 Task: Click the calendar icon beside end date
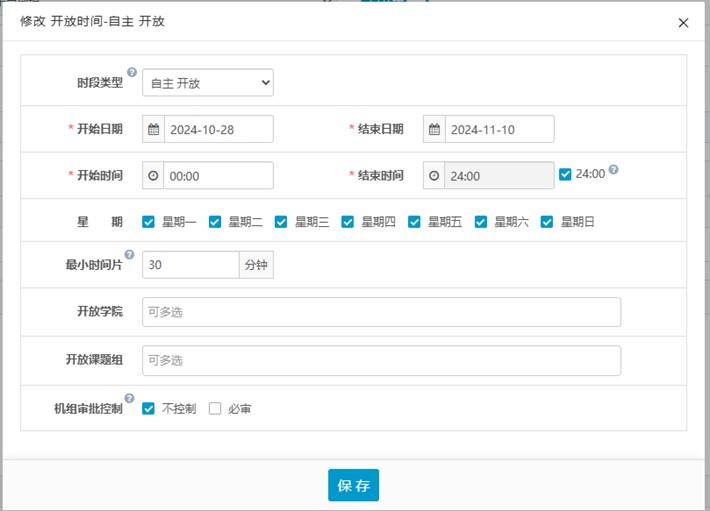[x=433, y=130]
